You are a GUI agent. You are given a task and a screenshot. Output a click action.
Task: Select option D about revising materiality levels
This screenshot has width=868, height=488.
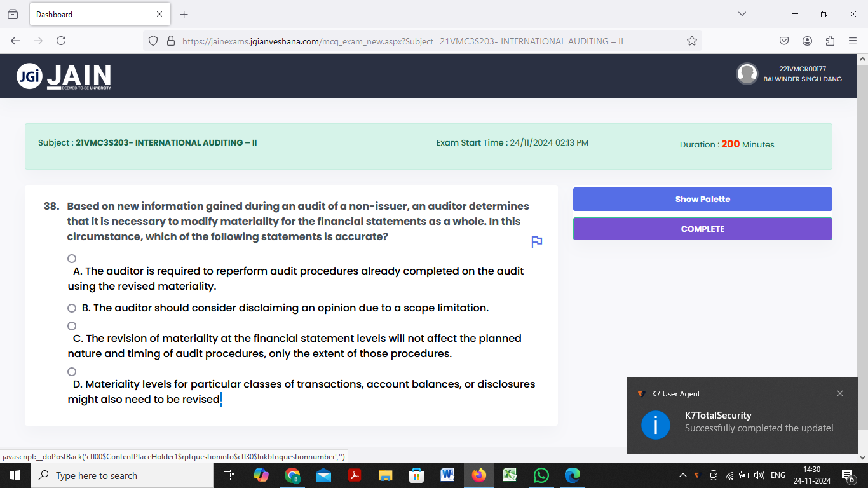point(72,372)
